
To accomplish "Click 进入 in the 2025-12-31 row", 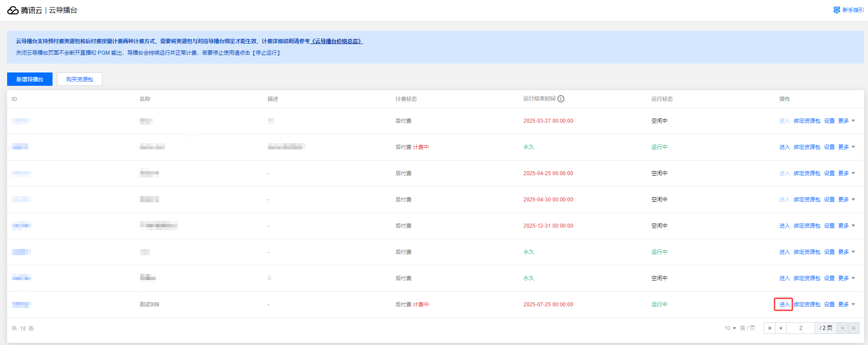I will coord(784,226).
